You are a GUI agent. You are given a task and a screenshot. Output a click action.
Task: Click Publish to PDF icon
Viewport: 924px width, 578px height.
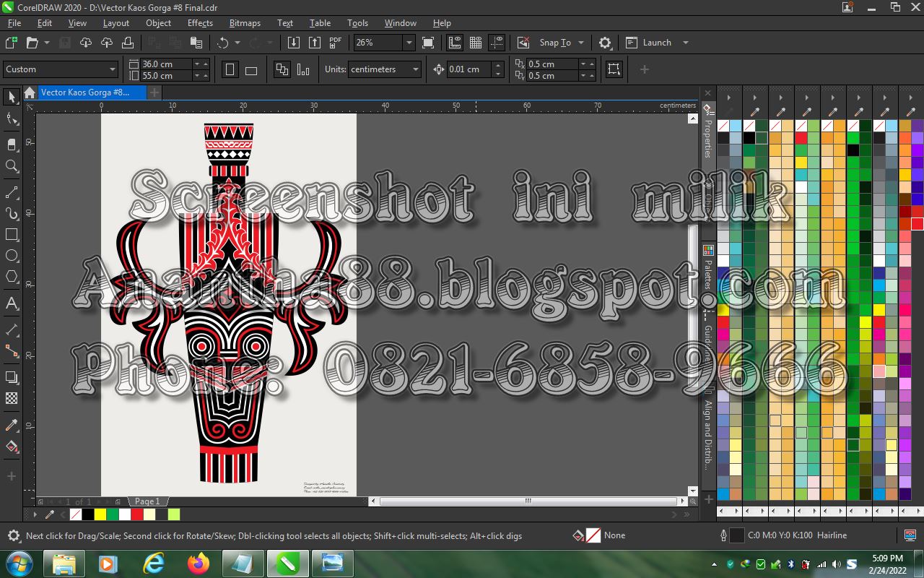coord(336,43)
